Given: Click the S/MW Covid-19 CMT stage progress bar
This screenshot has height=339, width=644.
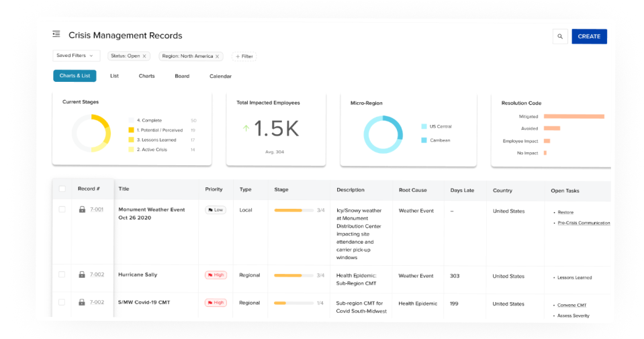Looking at the screenshot, I should click(x=293, y=303).
